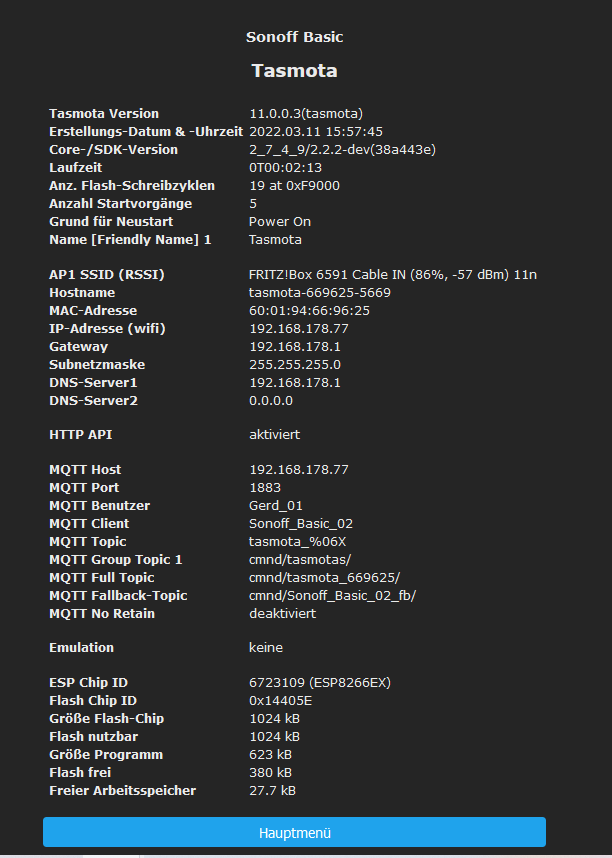The image size is (612, 858).
Task: Click the MAC address value
Action: pos(309,311)
